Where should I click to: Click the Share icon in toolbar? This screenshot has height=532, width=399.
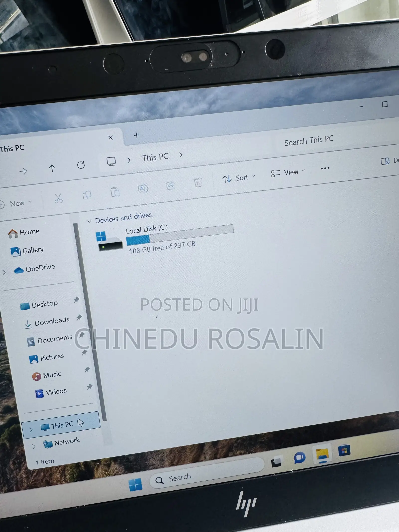click(171, 185)
